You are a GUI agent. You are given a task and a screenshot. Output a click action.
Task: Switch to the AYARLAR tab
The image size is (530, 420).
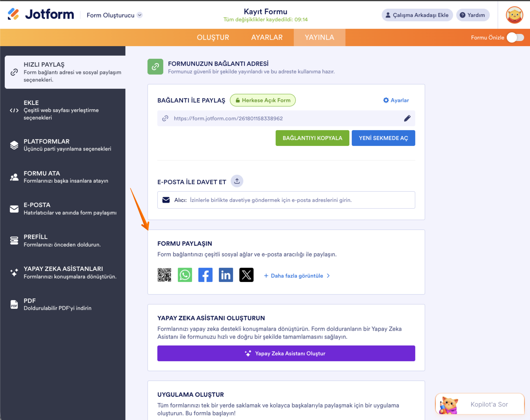[x=267, y=37]
